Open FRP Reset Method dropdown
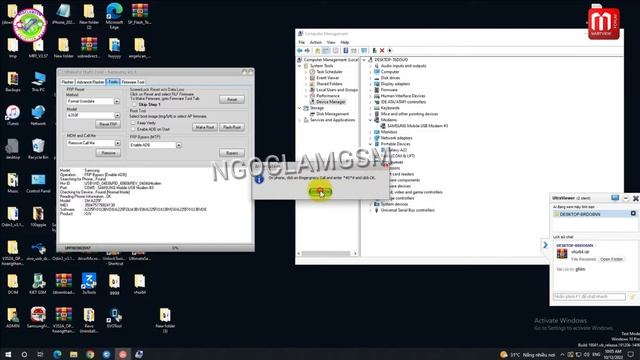The width and height of the screenshot is (640, 360). click(117, 101)
